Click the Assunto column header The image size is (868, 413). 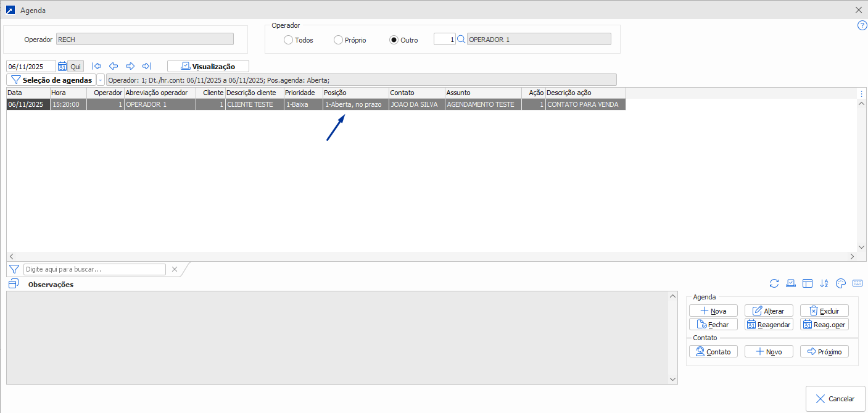(x=483, y=93)
